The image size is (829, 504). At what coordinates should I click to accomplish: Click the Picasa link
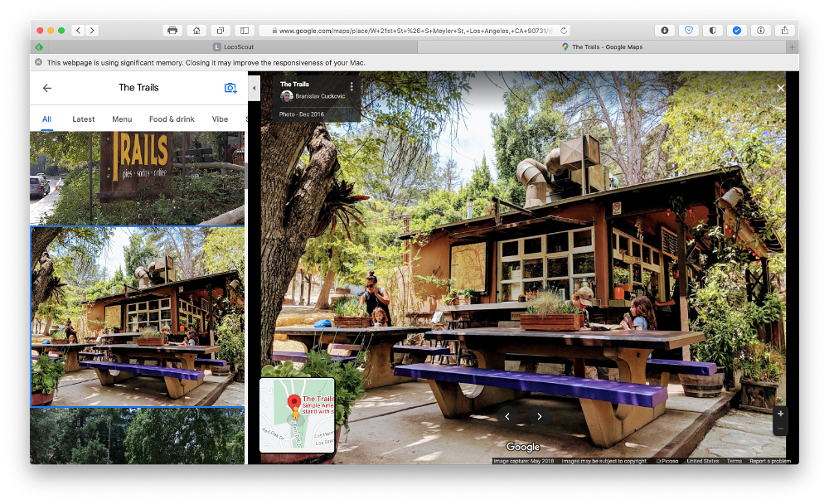pos(667,461)
